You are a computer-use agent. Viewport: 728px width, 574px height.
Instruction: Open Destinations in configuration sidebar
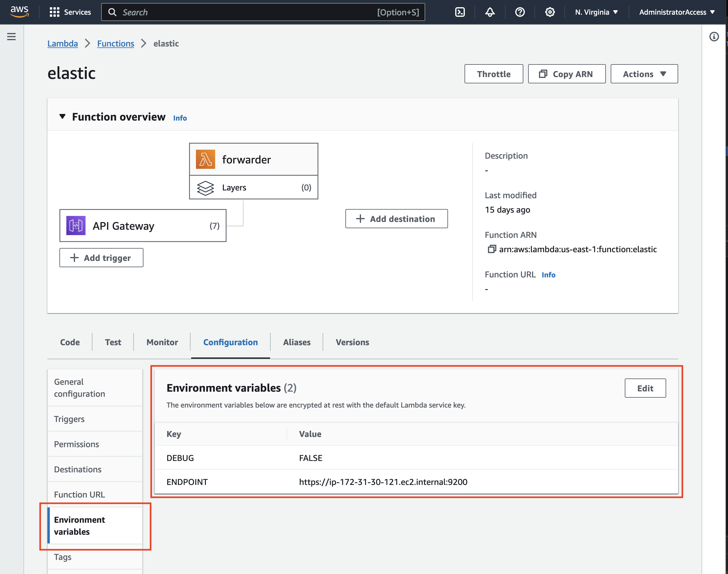coord(95,469)
